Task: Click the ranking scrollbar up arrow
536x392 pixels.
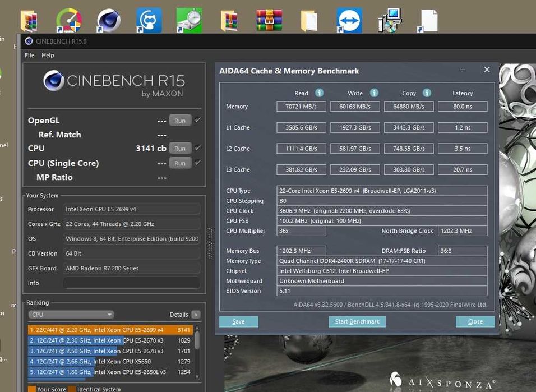Action: 197,328
